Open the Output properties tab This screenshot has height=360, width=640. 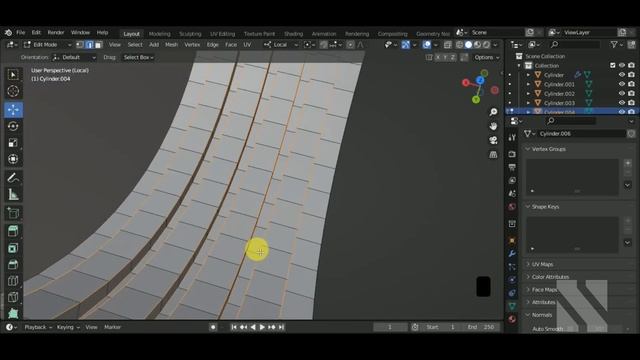pos(512,167)
